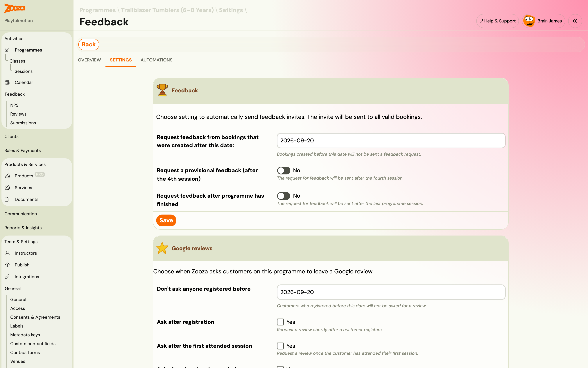Screen dimensions: 588x368
Task: Click the Back button
Action: tap(89, 45)
